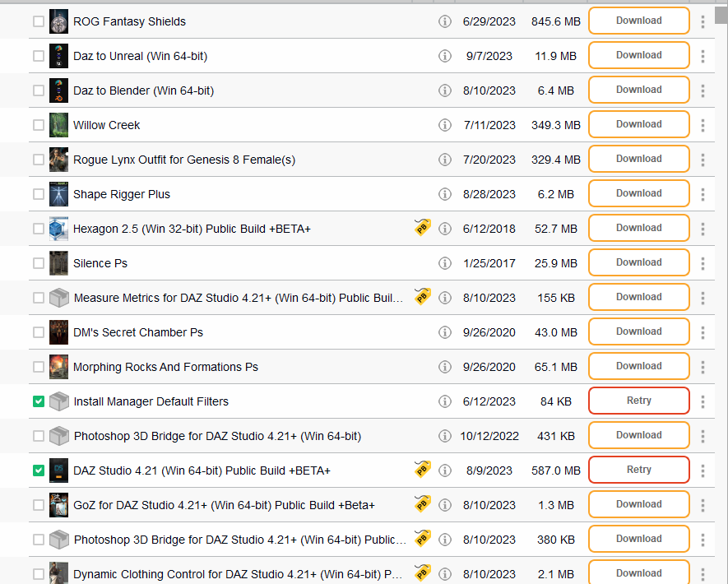
Task: Open more options for DM's Secret Chamber
Action: 702,332
